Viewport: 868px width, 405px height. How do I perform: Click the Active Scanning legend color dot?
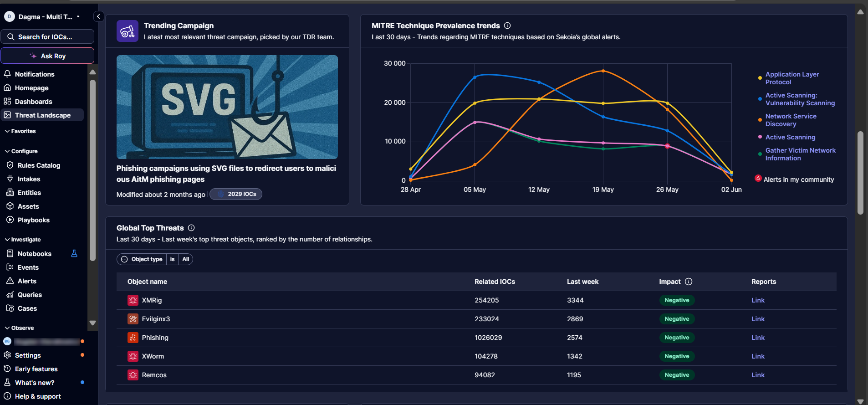pyautogui.click(x=760, y=137)
